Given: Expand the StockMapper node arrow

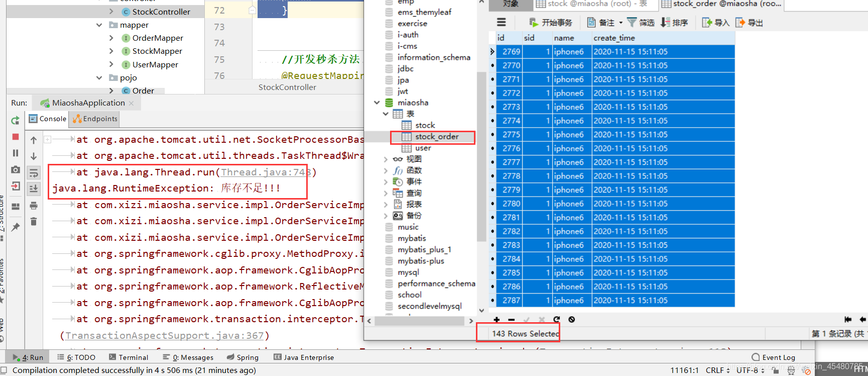Looking at the screenshot, I should [x=111, y=51].
